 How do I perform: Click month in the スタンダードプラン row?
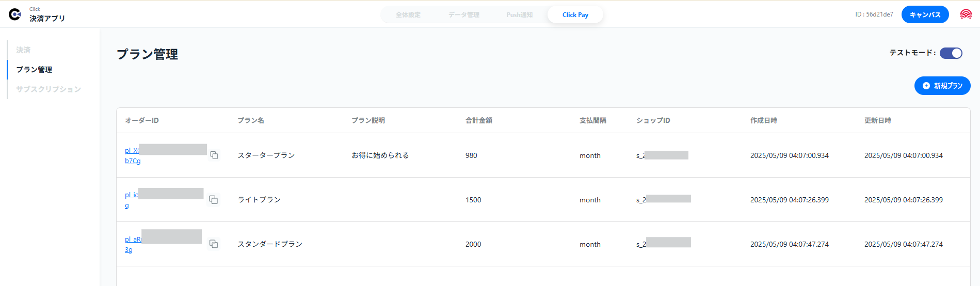[x=590, y=244]
